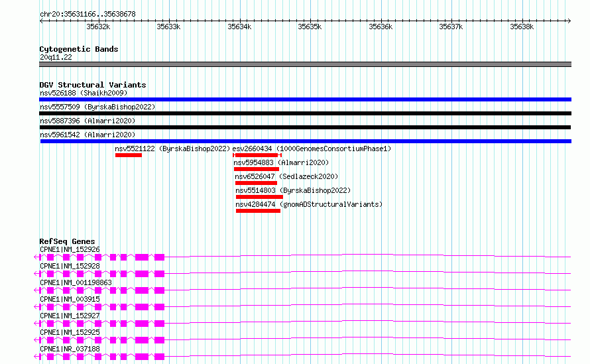Click the gray 20q11.22 cytogenetic band bar
Image resolution: width=590 pixels, height=364 pixels.
(x=305, y=64)
